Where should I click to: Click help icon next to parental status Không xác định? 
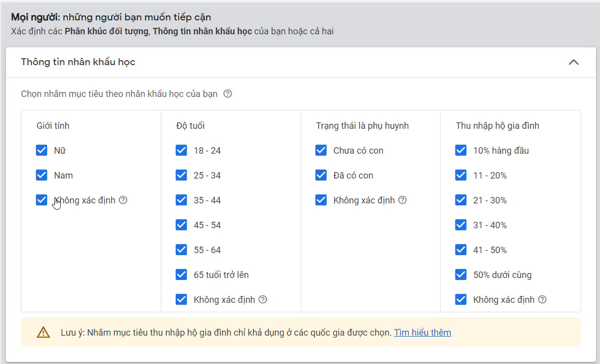pyautogui.click(x=403, y=200)
